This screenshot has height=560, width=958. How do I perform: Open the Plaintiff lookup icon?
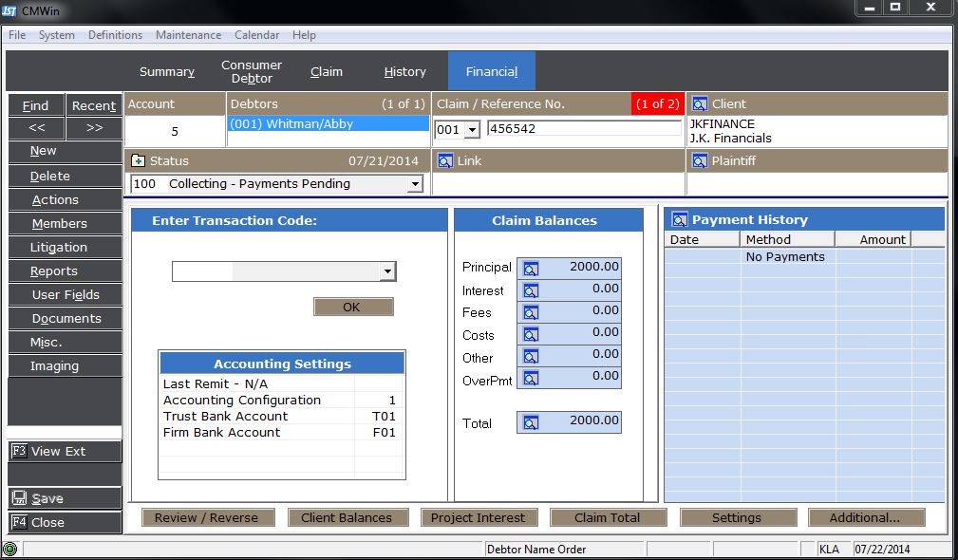point(700,161)
